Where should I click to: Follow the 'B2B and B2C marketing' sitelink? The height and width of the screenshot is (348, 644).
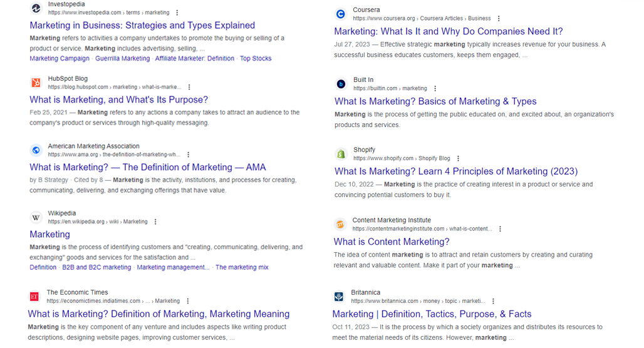[96, 267]
